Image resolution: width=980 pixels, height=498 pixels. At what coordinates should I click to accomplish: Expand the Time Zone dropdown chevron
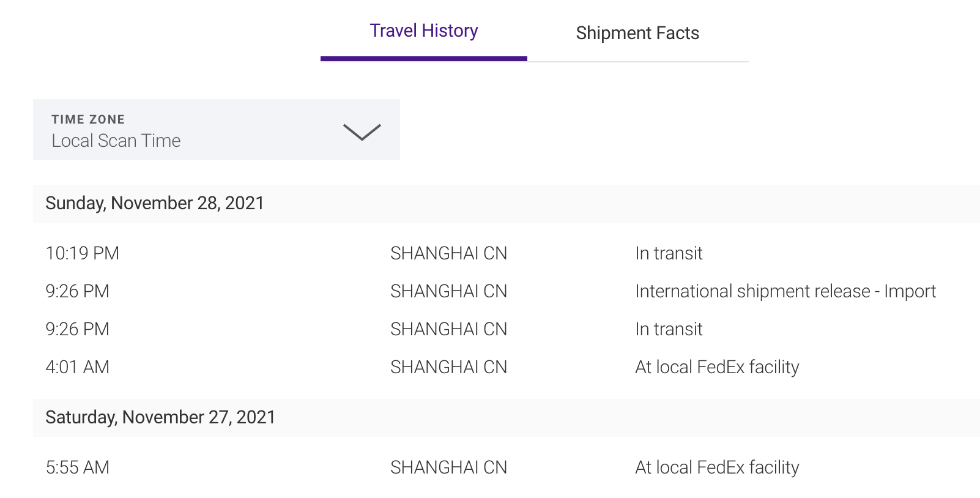coord(362,132)
